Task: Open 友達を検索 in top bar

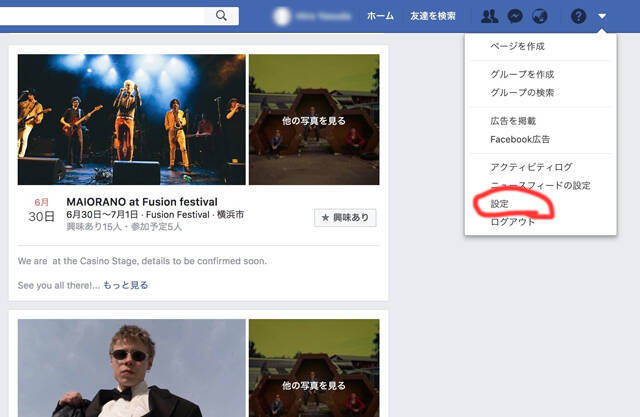Action: 433,16
